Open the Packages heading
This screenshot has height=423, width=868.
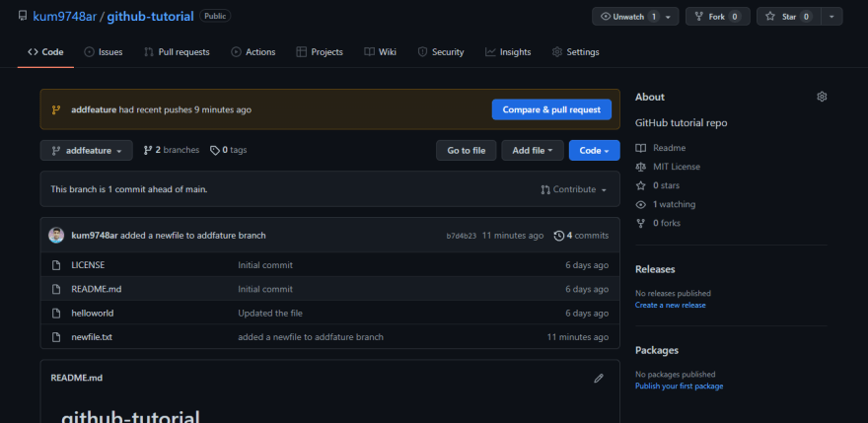point(657,350)
